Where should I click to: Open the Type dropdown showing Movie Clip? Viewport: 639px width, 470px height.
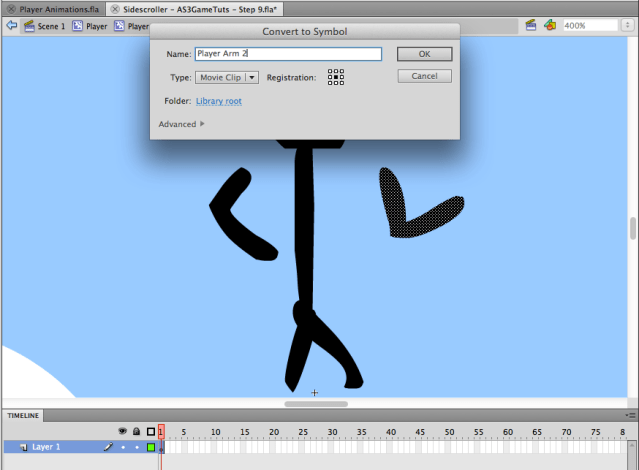tap(227, 77)
